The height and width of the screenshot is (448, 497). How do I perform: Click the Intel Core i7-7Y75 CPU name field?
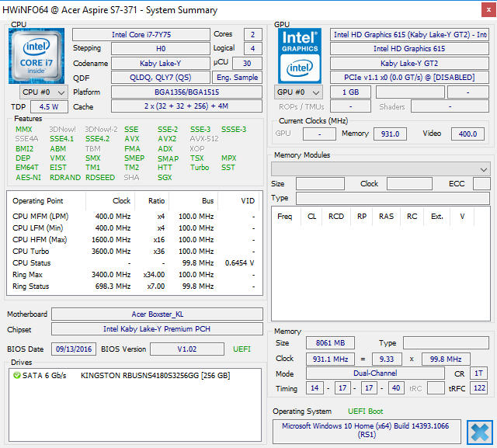pos(141,35)
